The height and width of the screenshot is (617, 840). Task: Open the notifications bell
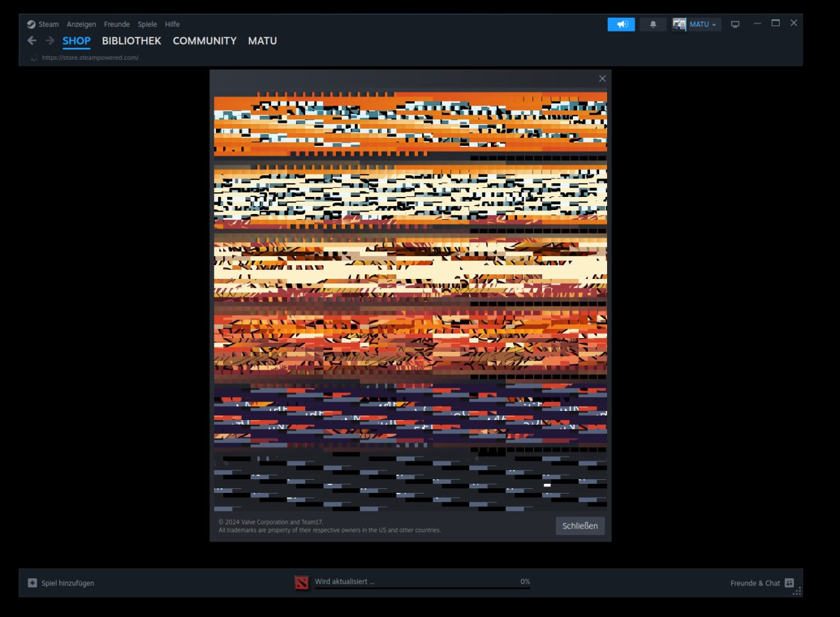653,24
